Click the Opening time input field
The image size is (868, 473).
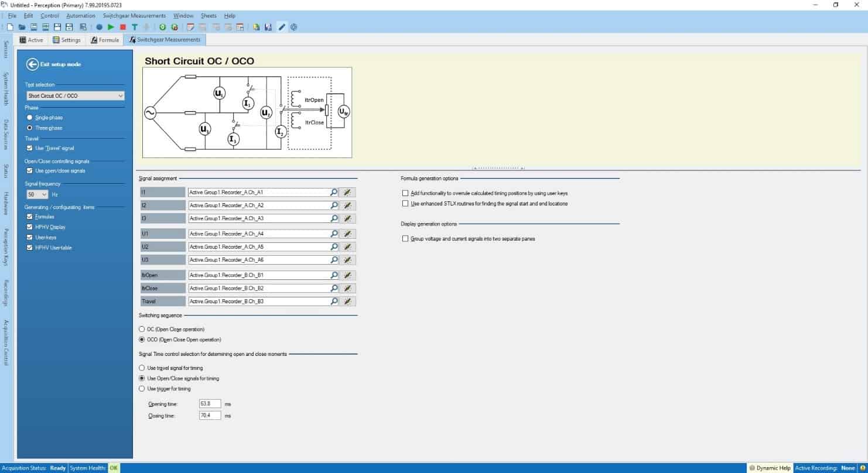pos(210,404)
